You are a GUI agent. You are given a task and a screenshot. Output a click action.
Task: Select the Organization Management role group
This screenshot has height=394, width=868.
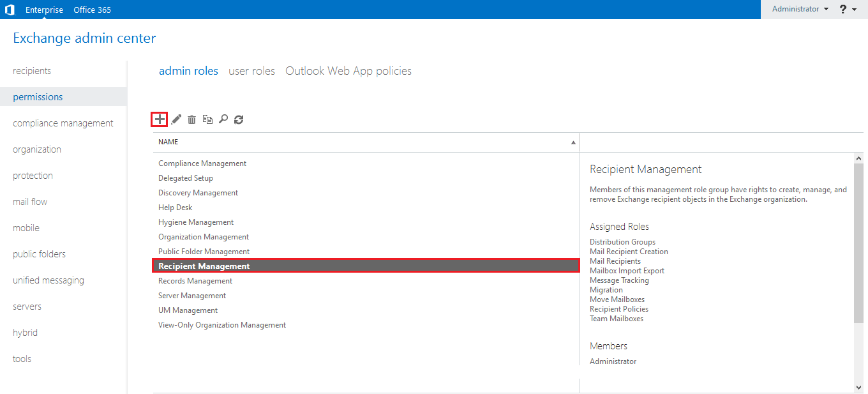pos(204,237)
